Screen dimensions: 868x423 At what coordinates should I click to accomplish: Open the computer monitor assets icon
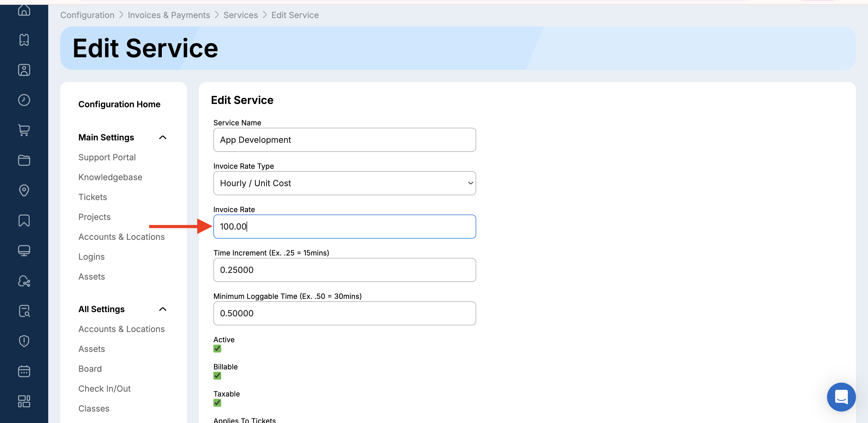(x=24, y=251)
